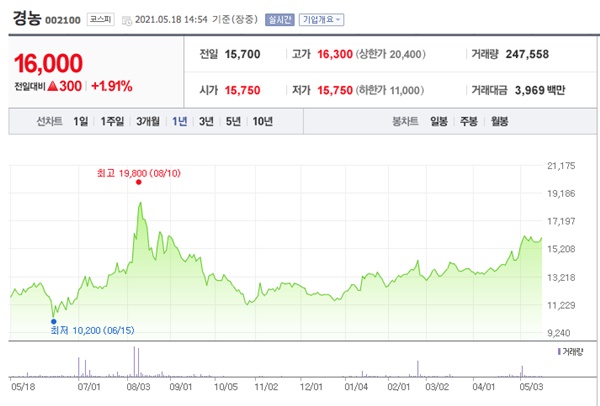Click the red up-triangle change icon
This screenshot has height=406, width=600.
[52, 86]
